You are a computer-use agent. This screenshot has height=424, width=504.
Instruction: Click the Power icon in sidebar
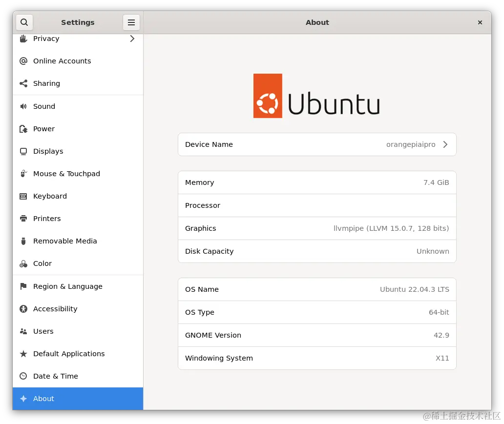(23, 129)
